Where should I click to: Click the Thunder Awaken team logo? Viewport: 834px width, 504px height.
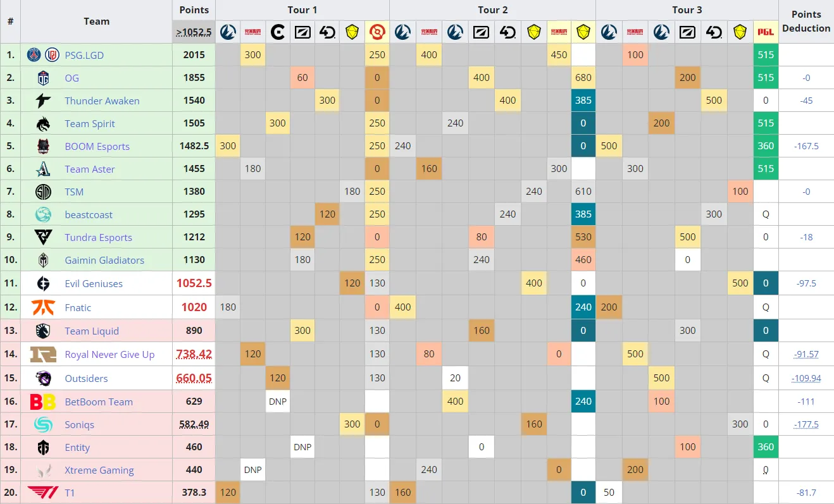pos(43,101)
